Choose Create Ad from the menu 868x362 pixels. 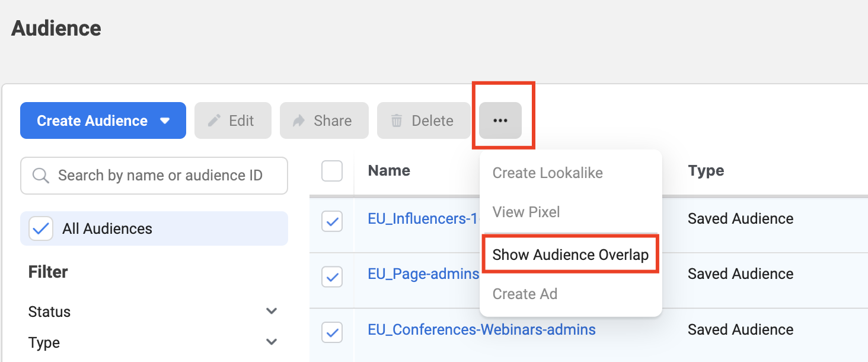point(525,294)
